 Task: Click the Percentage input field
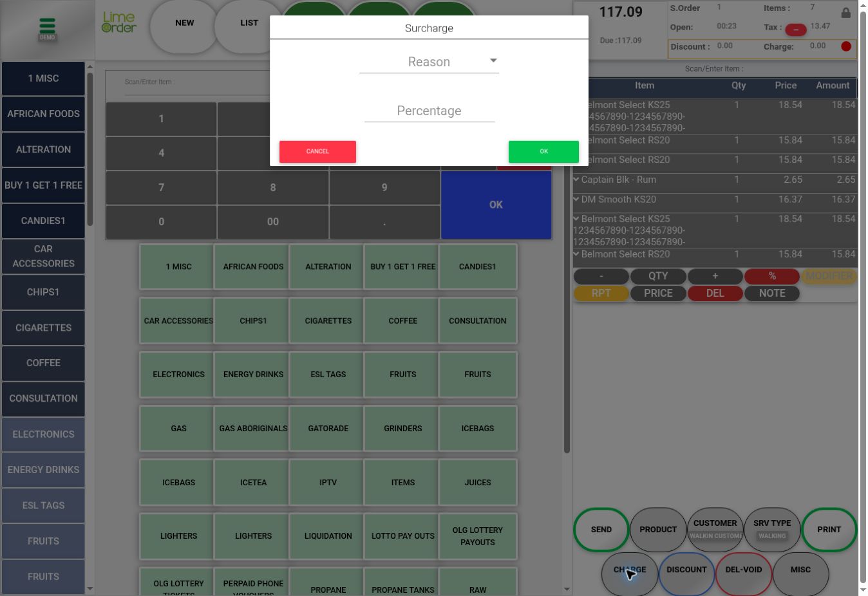coord(429,111)
